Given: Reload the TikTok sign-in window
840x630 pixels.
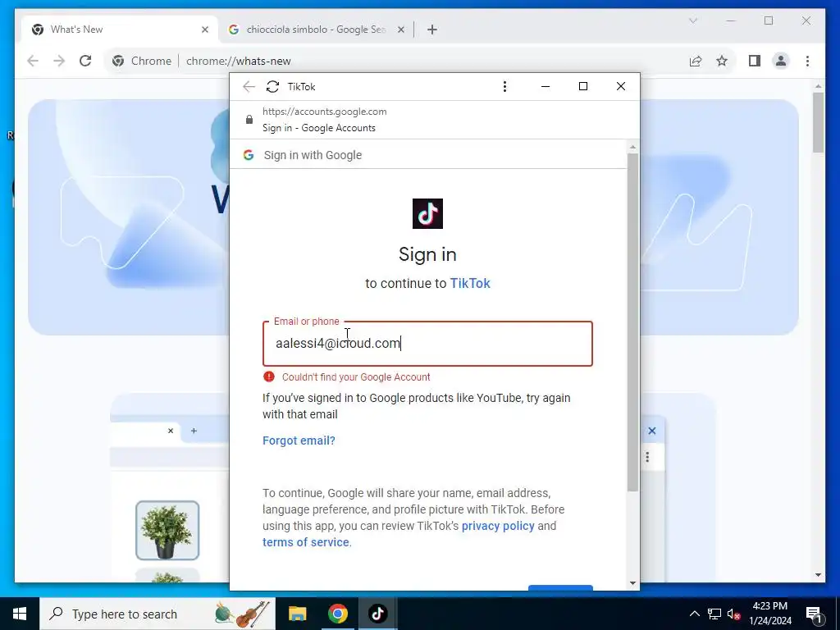Looking at the screenshot, I should [x=272, y=87].
